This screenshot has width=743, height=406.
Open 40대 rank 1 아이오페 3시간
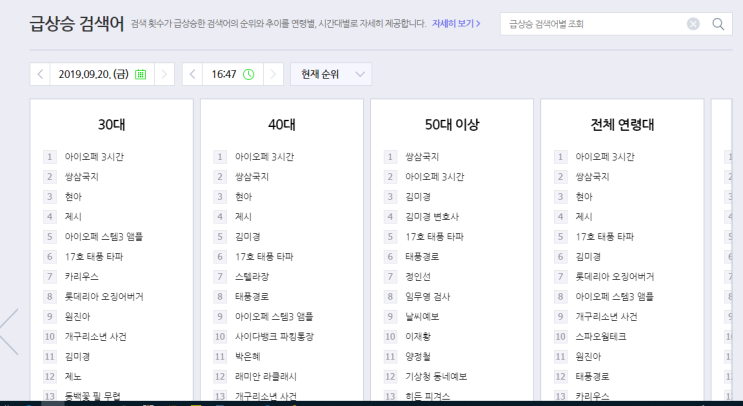pyautogui.click(x=264, y=157)
